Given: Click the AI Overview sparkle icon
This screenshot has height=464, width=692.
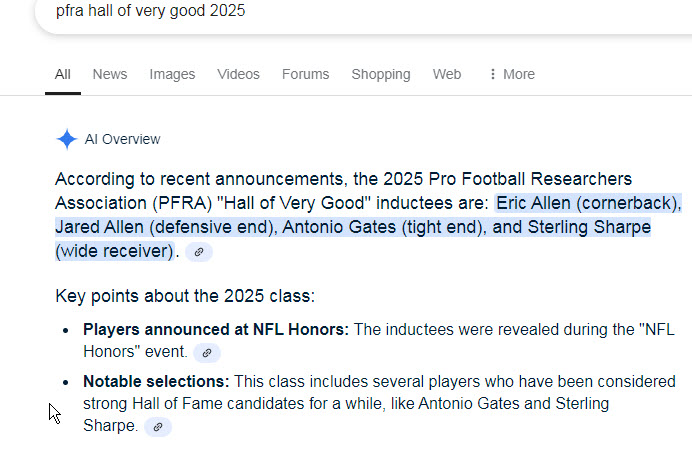Looking at the screenshot, I should [66, 140].
